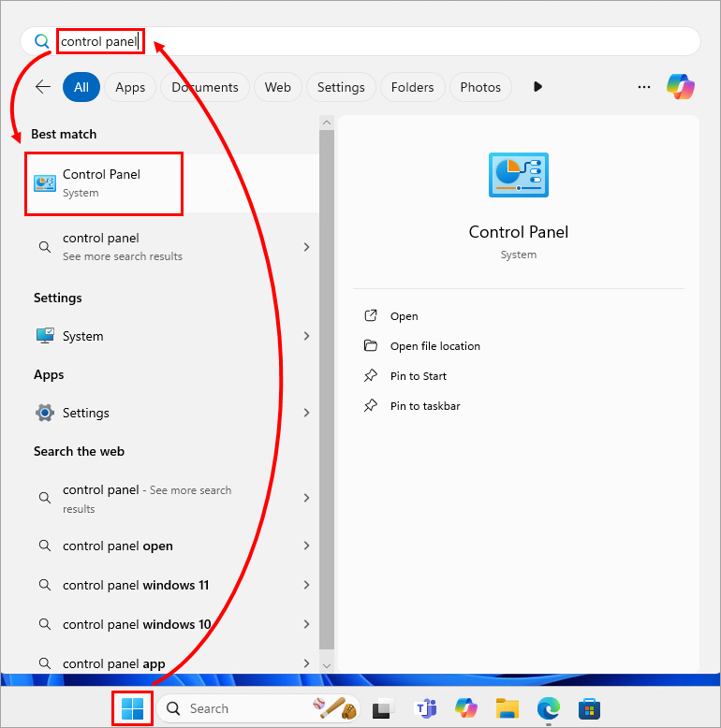Click the Task View taskbar icon

(382, 708)
